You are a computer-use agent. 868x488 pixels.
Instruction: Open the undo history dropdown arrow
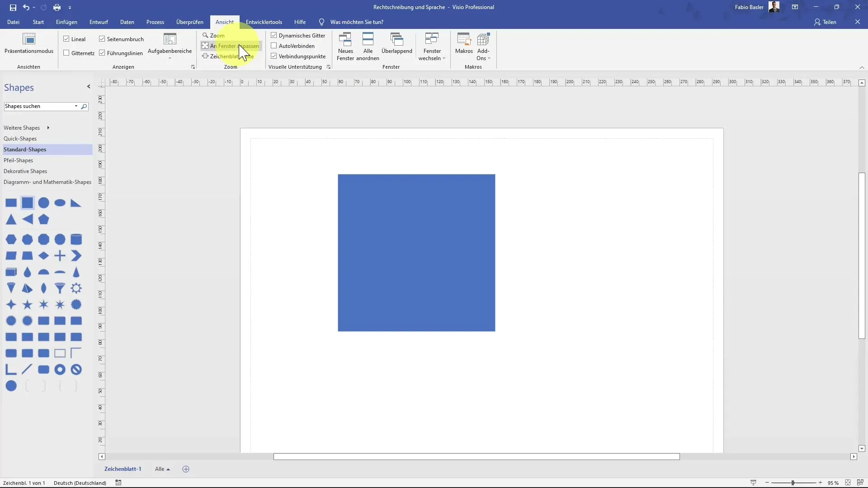34,7
